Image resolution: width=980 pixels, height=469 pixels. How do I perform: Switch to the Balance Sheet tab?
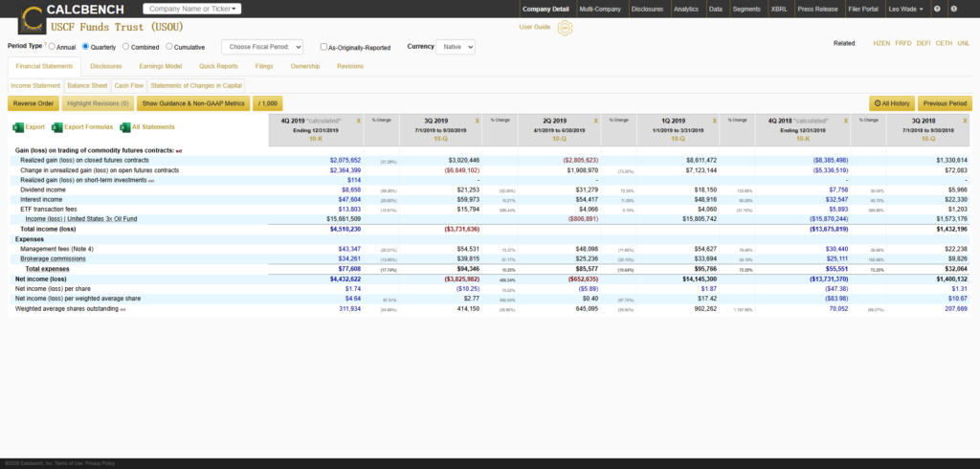(87, 85)
